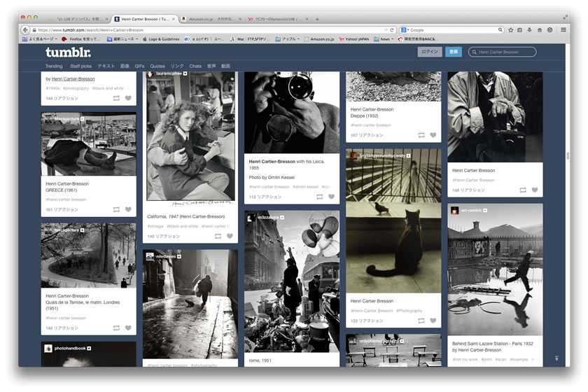Switch to the Amazon.co.jp tab
Screen dimensions: 588x392
(211, 19)
